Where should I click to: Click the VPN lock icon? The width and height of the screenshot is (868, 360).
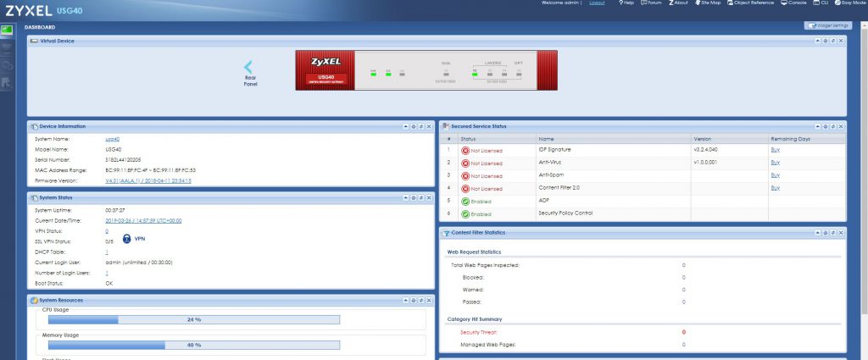[x=127, y=239]
